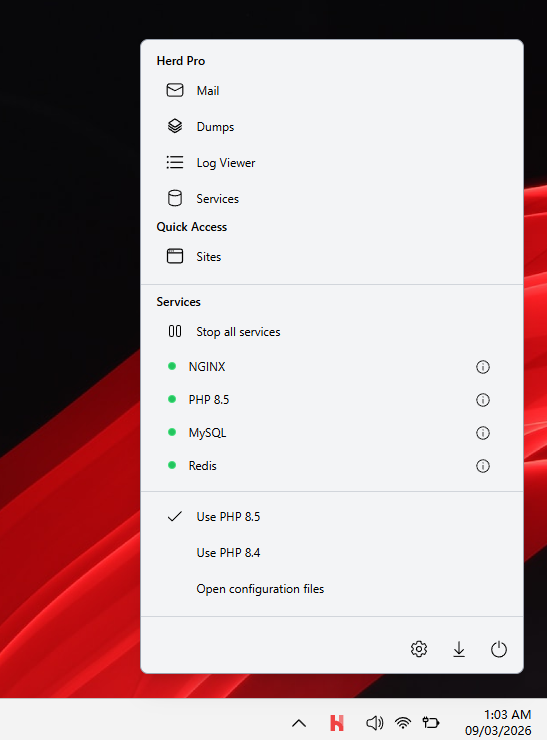This screenshot has width=547, height=740.
Task: Show info for the PHP 8.5 service
Action: pyautogui.click(x=482, y=400)
